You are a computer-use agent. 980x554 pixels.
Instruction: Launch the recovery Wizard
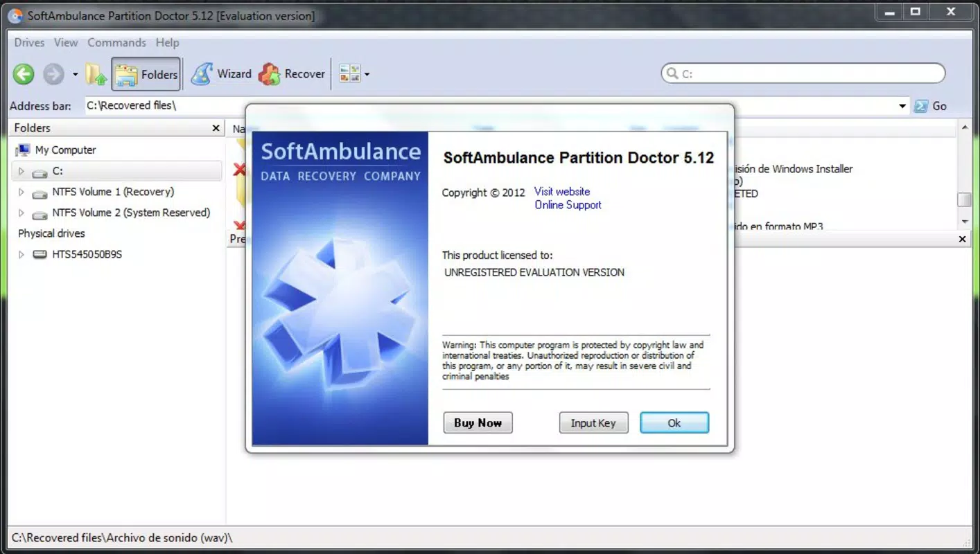221,74
